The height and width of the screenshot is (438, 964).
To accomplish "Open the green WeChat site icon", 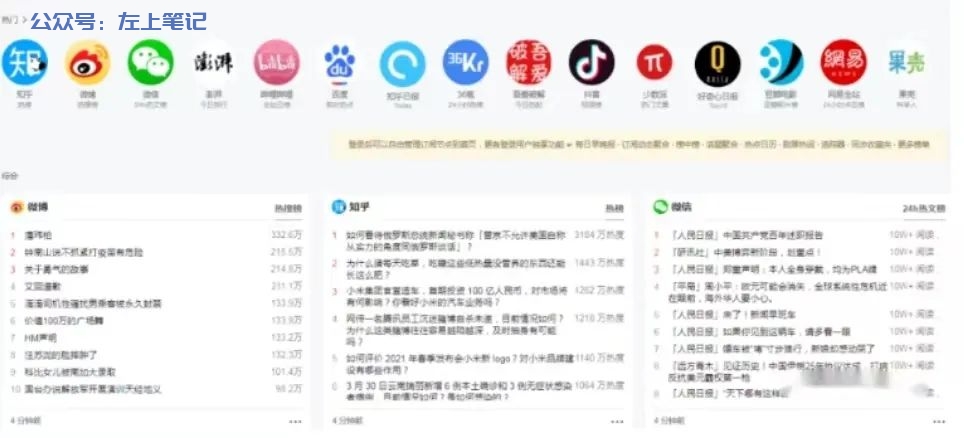I will click(151, 62).
